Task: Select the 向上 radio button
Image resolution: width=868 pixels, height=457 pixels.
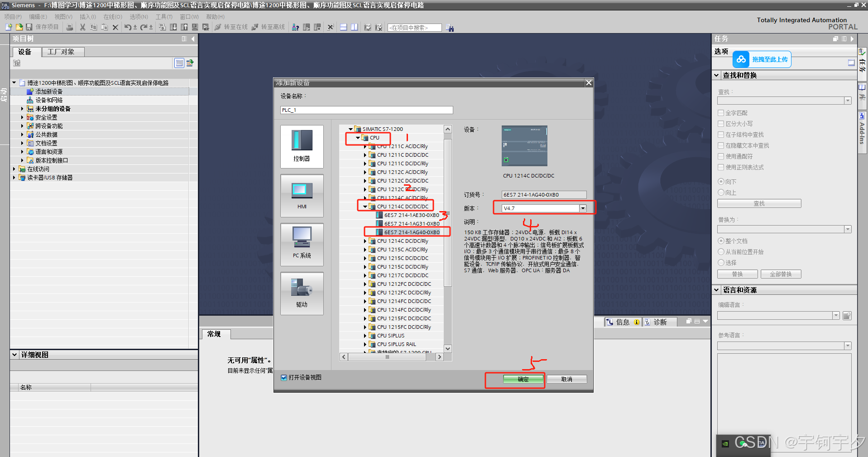Action: click(721, 192)
